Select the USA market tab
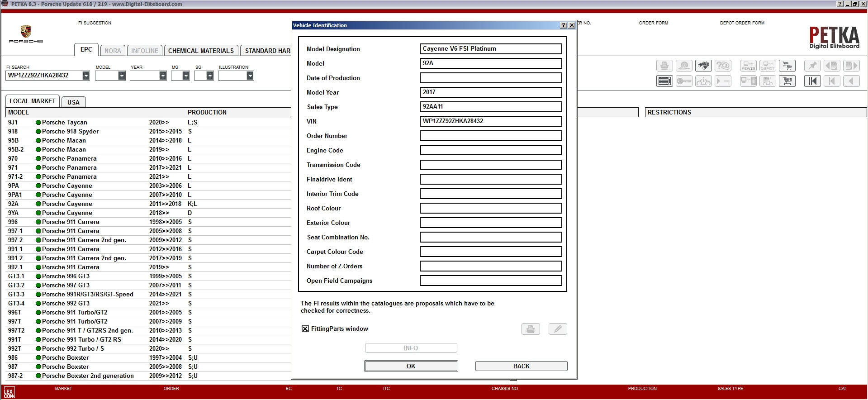Screen dimensions: 868x400 pyautogui.click(x=73, y=102)
